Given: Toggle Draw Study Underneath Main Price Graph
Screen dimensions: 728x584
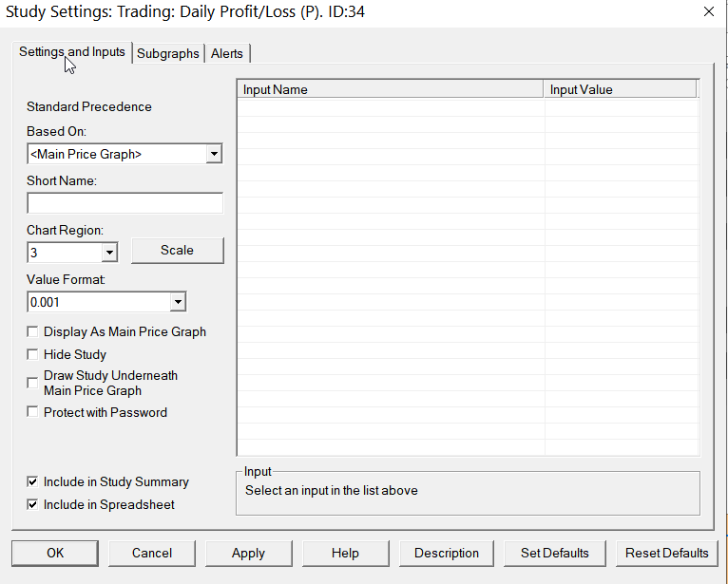Looking at the screenshot, I should coord(34,383).
